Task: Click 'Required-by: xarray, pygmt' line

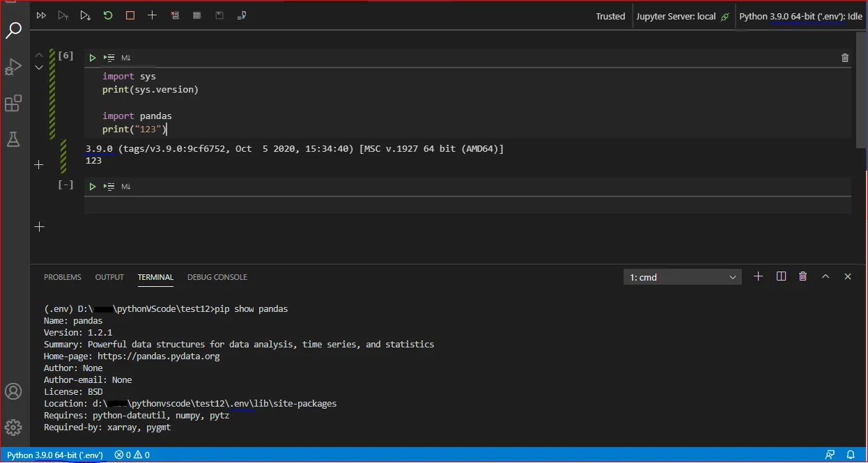Action: (x=107, y=427)
